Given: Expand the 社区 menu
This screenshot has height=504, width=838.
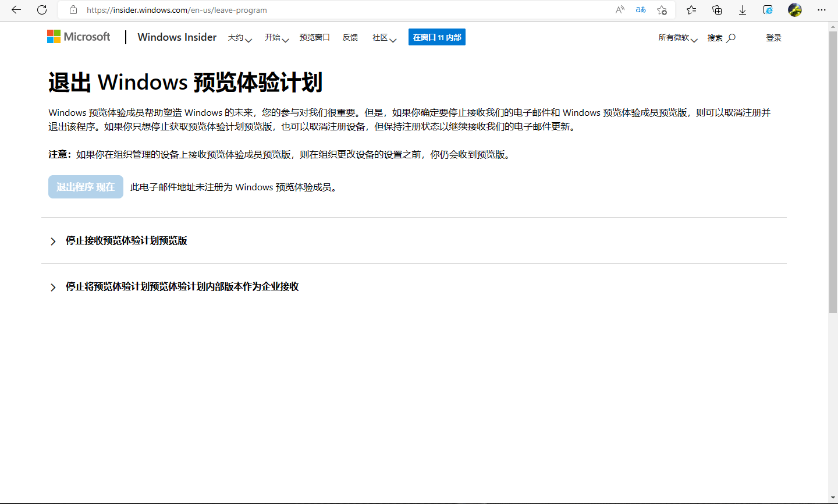Looking at the screenshot, I should tap(385, 38).
